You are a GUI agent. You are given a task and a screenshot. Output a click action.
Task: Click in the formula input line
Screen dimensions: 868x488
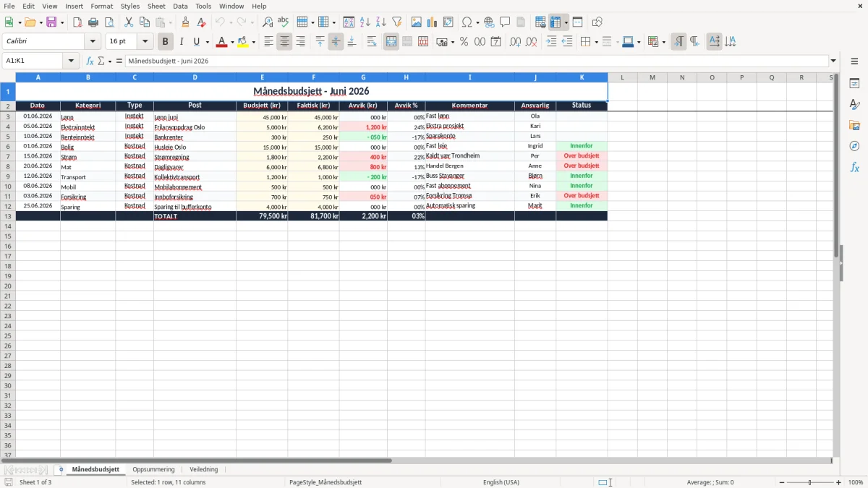pyautogui.click(x=477, y=61)
